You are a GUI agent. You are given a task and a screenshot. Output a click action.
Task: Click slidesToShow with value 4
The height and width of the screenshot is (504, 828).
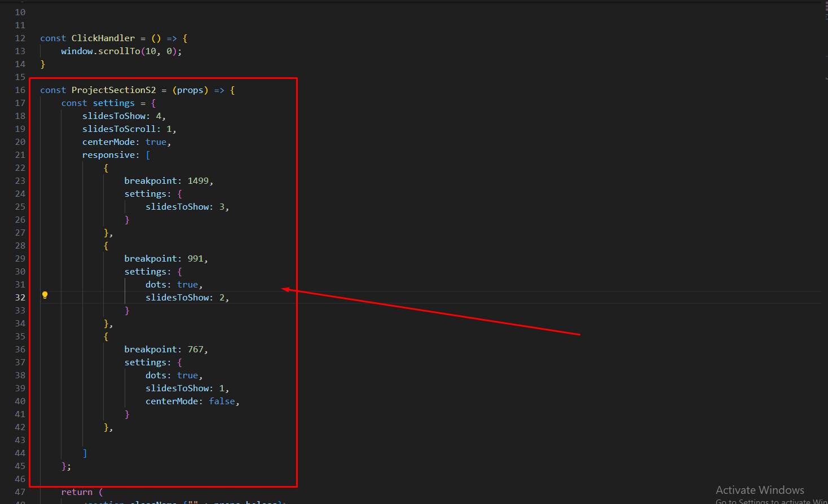click(x=114, y=116)
